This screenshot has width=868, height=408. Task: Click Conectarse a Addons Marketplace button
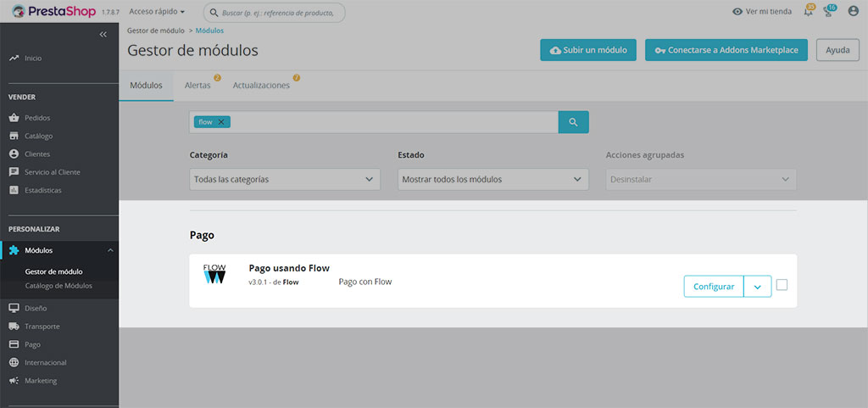[726, 50]
